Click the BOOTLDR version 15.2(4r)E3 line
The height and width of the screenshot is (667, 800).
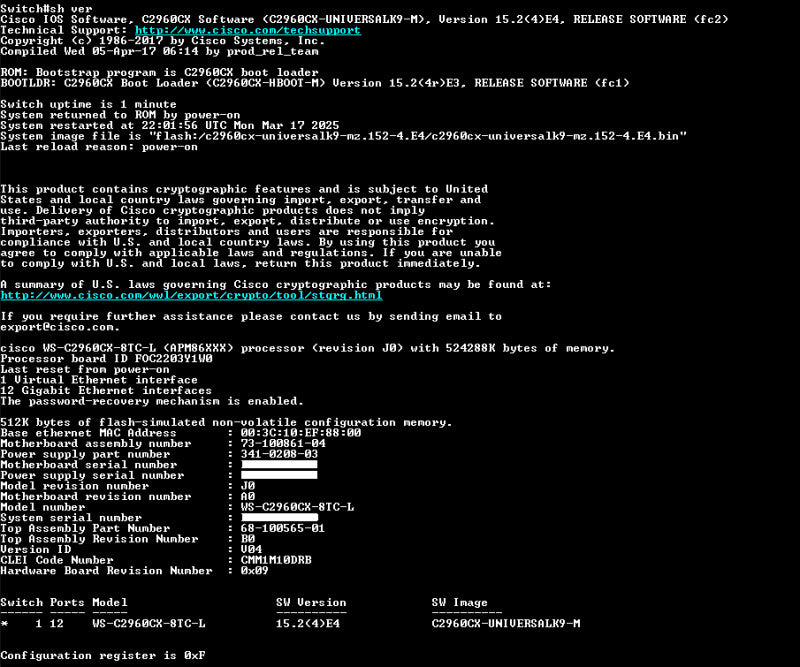[x=315, y=83]
